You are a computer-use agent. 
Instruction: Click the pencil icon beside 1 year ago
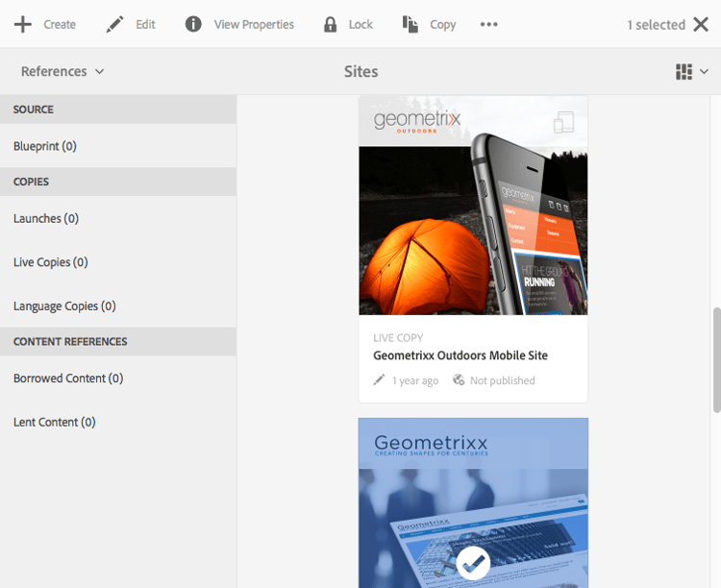[x=379, y=380]
